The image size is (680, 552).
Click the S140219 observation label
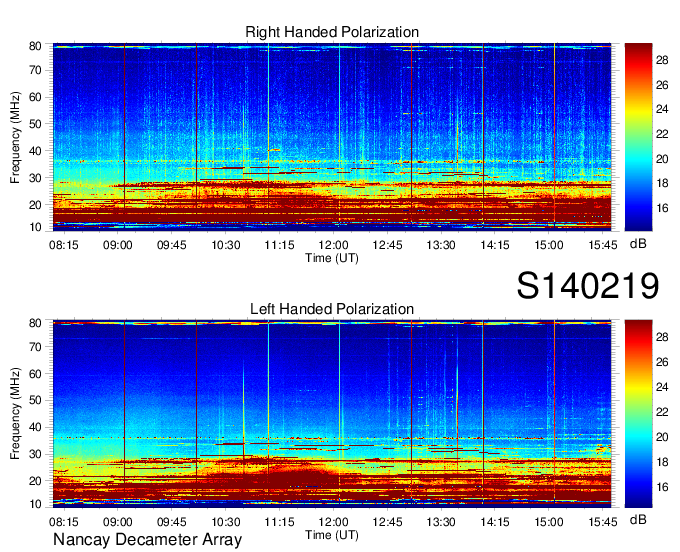588,286
